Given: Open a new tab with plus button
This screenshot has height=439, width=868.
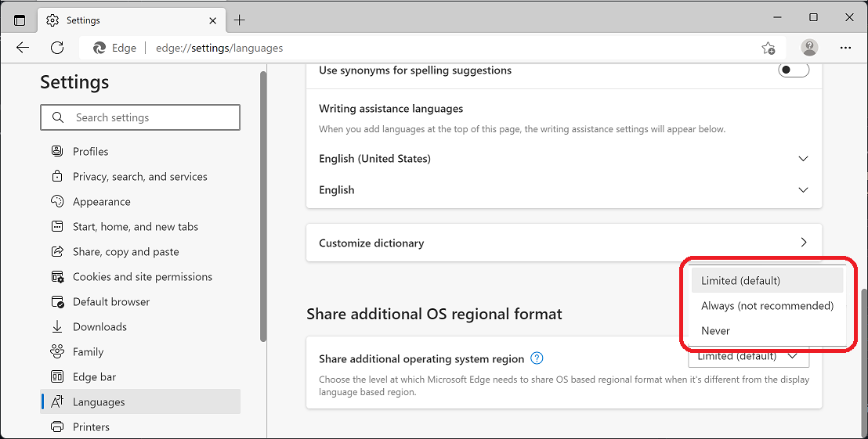Looking at the screenshot, I should click(240, 20).
